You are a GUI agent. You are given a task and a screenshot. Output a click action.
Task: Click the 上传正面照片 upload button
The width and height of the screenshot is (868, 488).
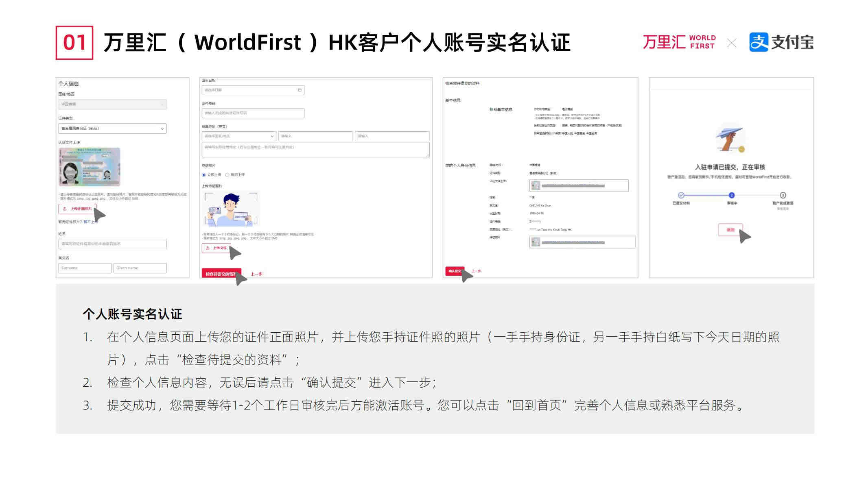[77, 209]
